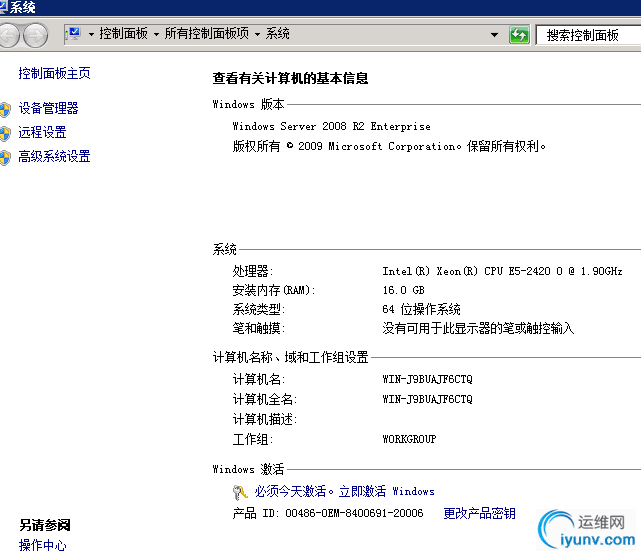
Task: Click the 计算机描述 label
Action: (264, 419)
